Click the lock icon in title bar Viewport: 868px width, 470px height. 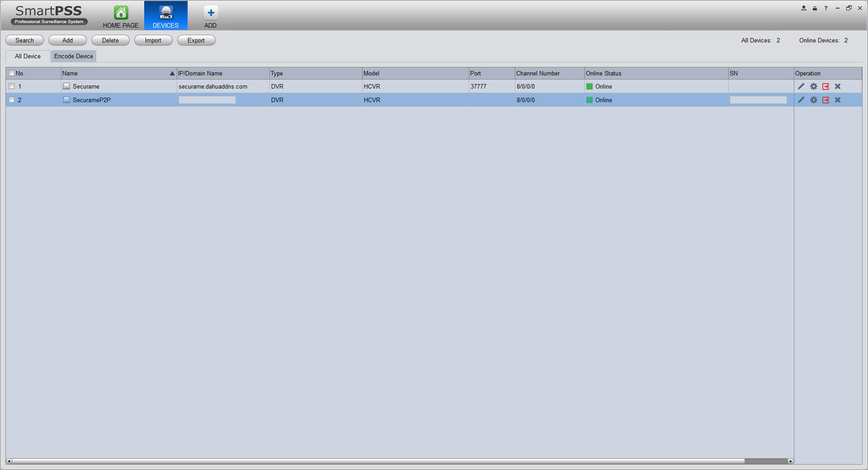tap(815, 8)
